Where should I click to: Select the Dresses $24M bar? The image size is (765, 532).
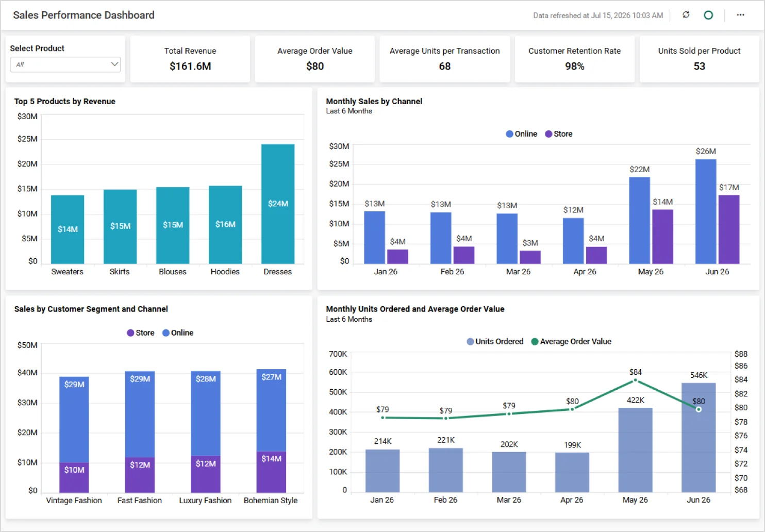point(278,204)
